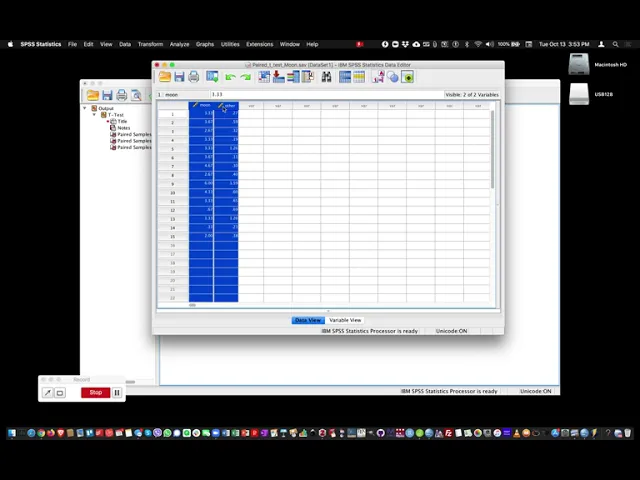
Task: Click the pencil tool in Record panel
Action: pyautogui.click(x=48, y=393)
